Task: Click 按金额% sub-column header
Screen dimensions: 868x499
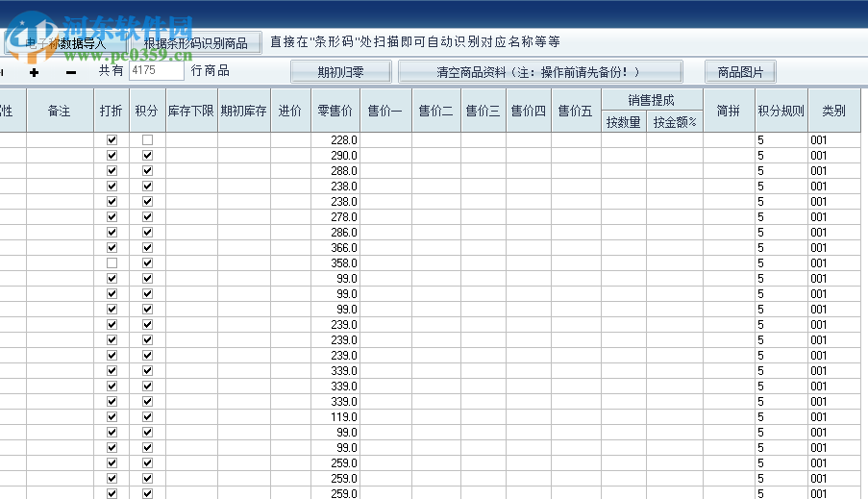Action: click(x=675, y=122)
